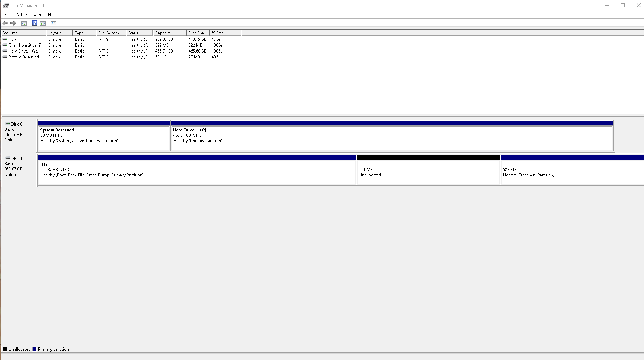
Task: Select the (C:) volume icon in the list
Action: click(5, 39)
